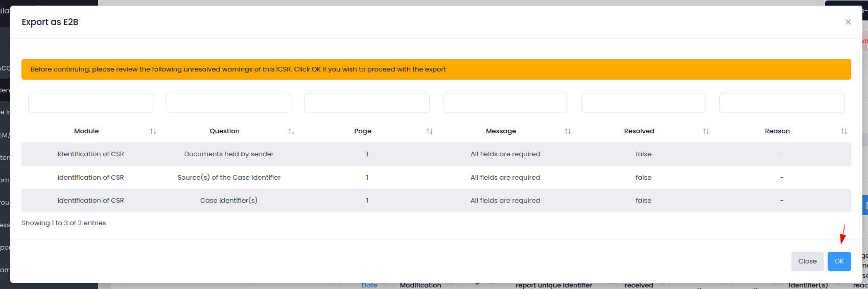Select the 'false' cell in the Source(s) row

644,178
